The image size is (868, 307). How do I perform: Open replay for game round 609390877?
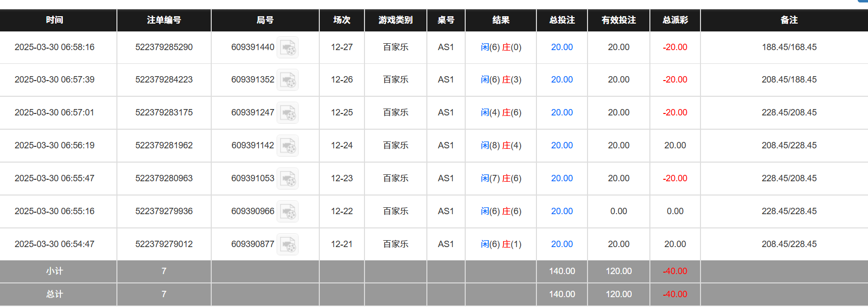[x=287, y=244]
